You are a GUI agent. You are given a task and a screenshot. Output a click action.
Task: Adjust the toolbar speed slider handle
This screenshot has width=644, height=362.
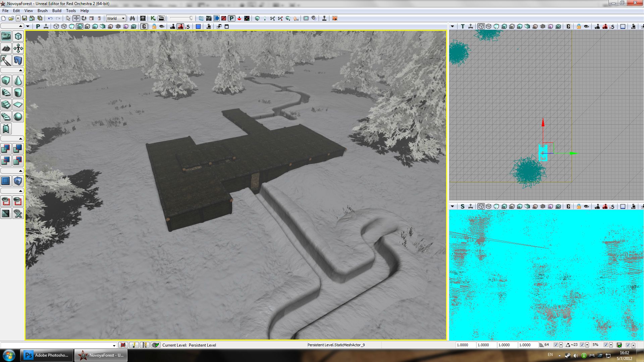click(191, 18)
